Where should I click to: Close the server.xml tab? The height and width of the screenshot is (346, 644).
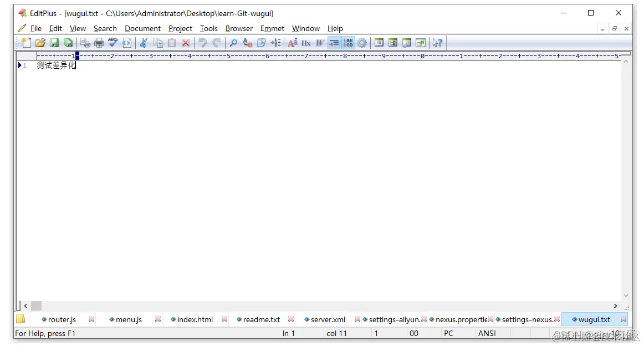pos(357,319)
